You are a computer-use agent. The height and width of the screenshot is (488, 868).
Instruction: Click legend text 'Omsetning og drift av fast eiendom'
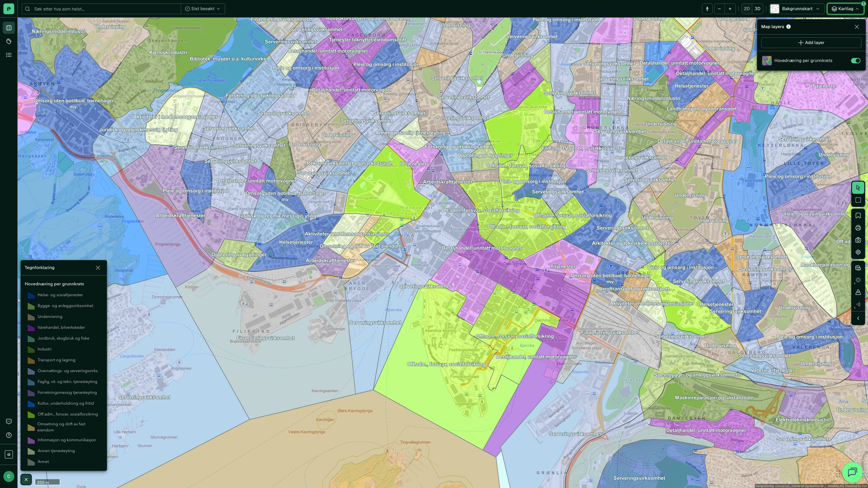(x=61, y=427)
